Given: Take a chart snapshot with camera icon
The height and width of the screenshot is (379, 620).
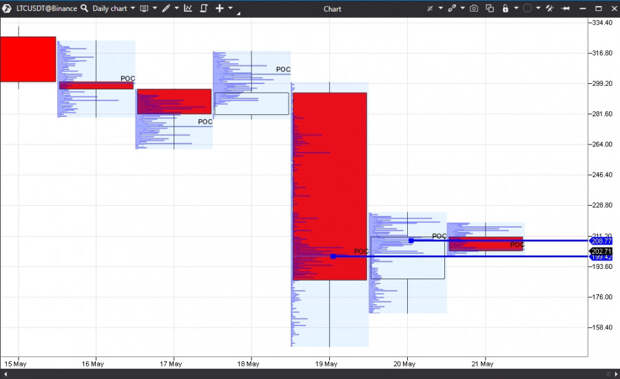Looking at the screenshot, I should coord(474,8).
